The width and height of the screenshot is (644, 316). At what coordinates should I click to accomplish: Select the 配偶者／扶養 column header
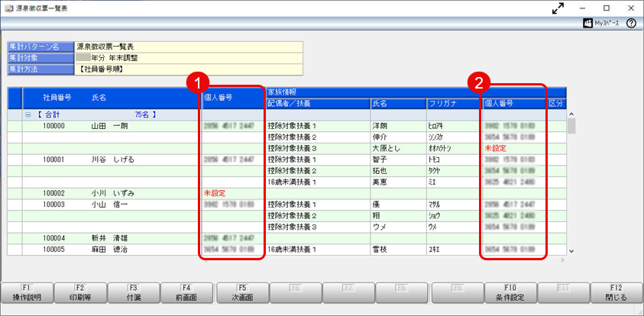click(x=318, y=103)
